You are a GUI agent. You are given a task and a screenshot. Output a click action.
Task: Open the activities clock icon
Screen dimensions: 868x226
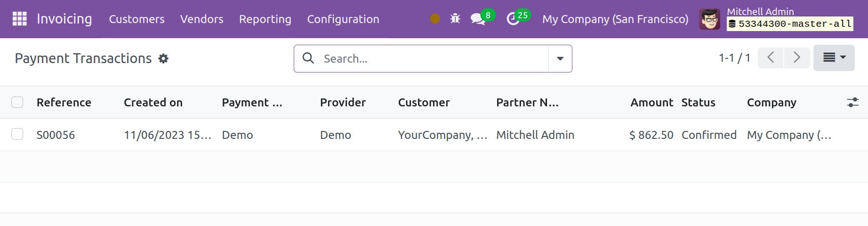click(513, 19)
